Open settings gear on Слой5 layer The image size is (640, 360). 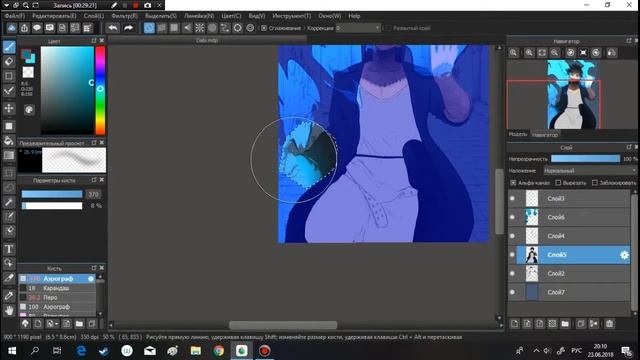pyautogui.click(x=624, y=255)
